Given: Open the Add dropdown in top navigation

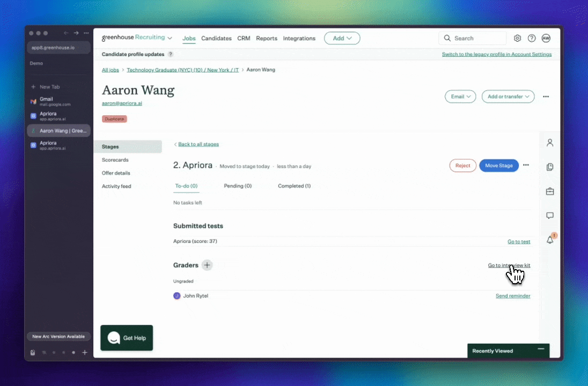Looking at the screenshot, I should pyautogui.click(x=342, y=38).
